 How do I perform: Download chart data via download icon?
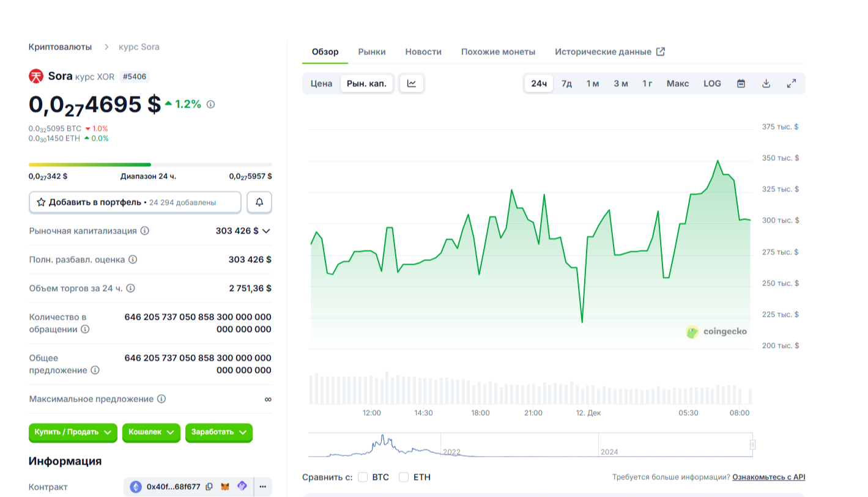click(766, 84)
